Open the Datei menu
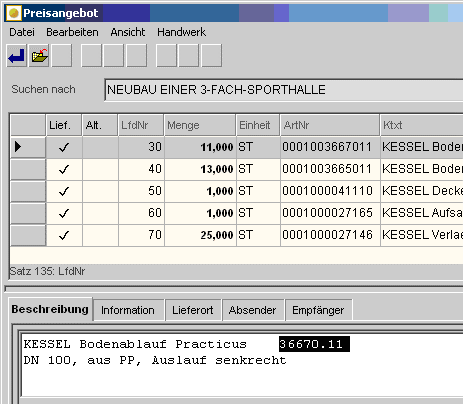 coord(22,32)
